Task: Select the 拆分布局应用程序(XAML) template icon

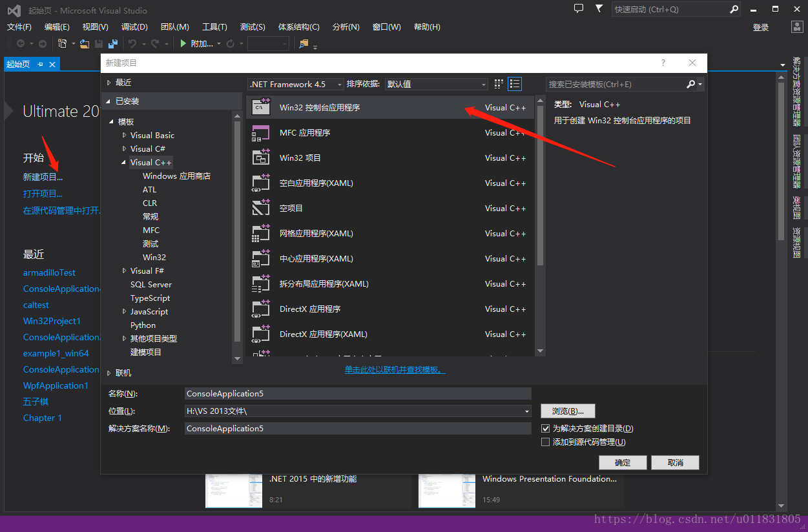Action: pyautogui.click(x=260, y=284)
